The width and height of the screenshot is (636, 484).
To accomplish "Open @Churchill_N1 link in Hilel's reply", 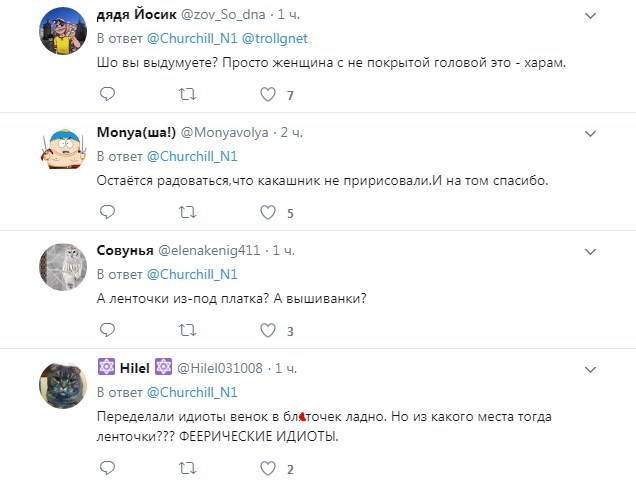I will (x=191, y=391).
